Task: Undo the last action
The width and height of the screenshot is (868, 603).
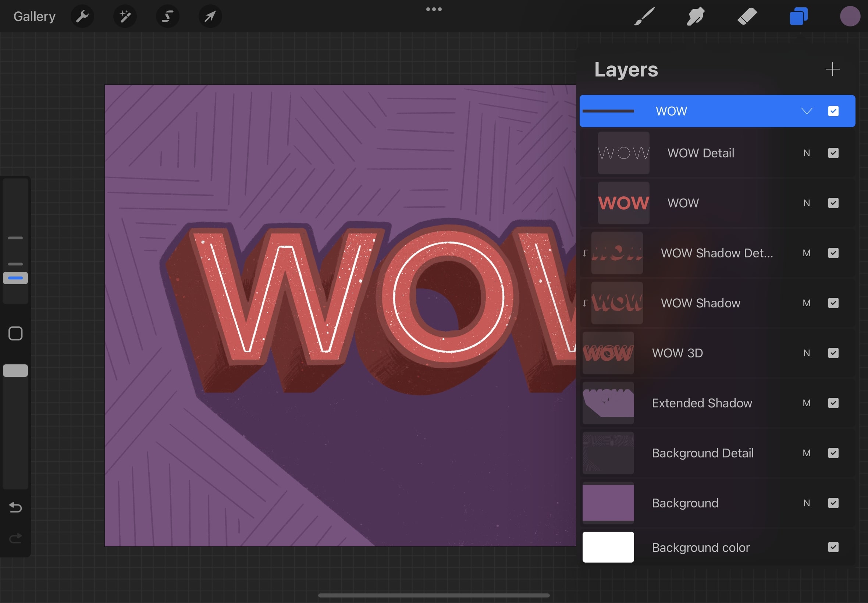Action: 15,507
